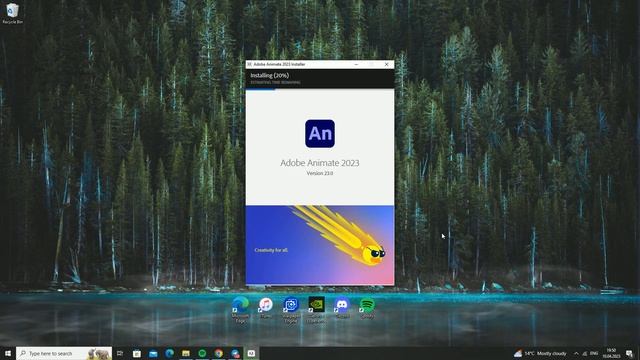This screenshot has height=360, width=640.
Task: Close the Adobe Animate 2023 Installer window
Action: 387,64
